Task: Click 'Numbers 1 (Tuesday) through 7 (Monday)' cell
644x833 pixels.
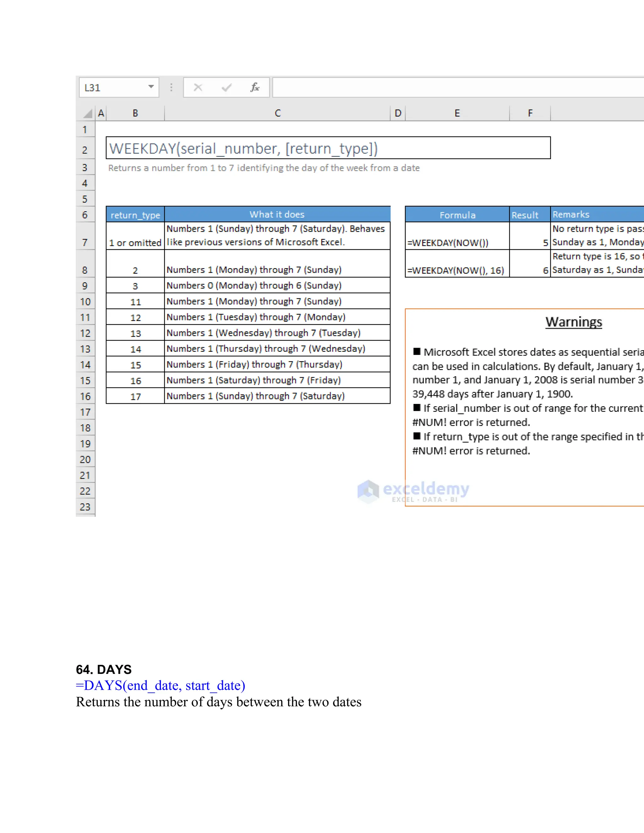Action: pyautogui.click(x=277, y=317)
